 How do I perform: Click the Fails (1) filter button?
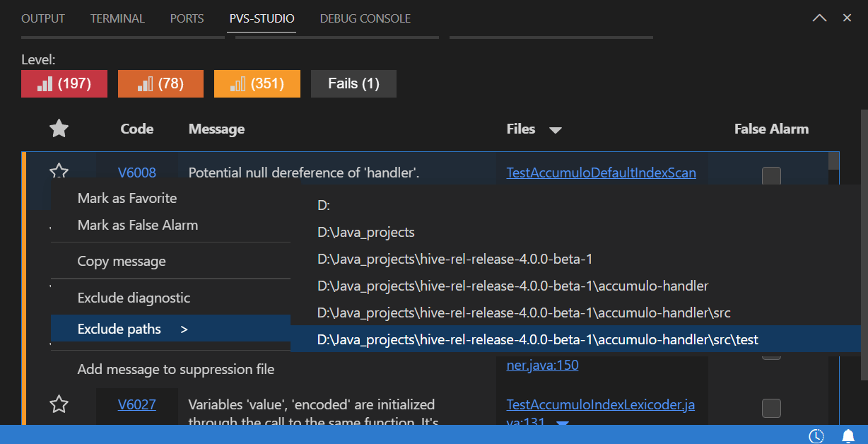[x=353, y=83]
